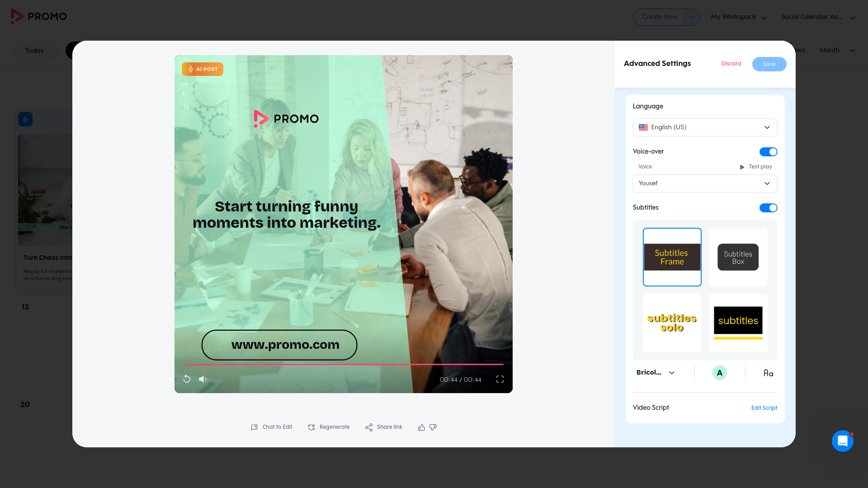Image resolution: width=868 pixels, height=488 pixels.
Task: Expand the Yousef voice dropdown
Action: [x=705, y=183]
